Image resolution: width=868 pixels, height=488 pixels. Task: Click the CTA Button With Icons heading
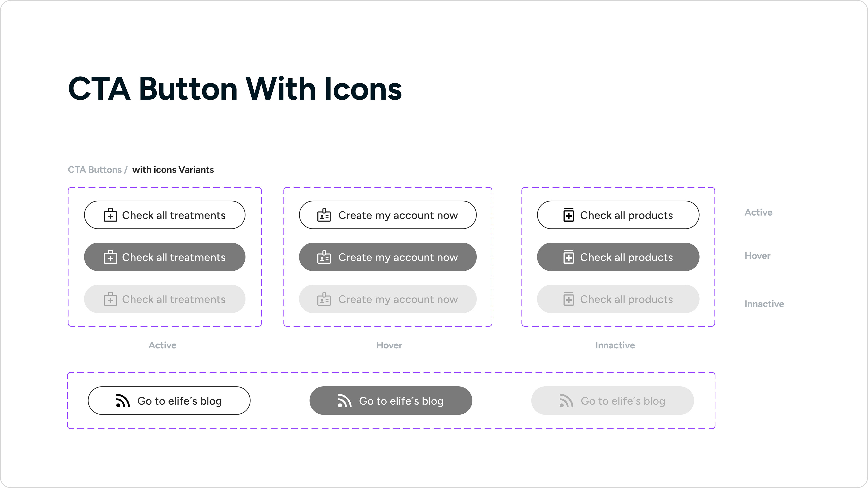click(x=235, y=89)
